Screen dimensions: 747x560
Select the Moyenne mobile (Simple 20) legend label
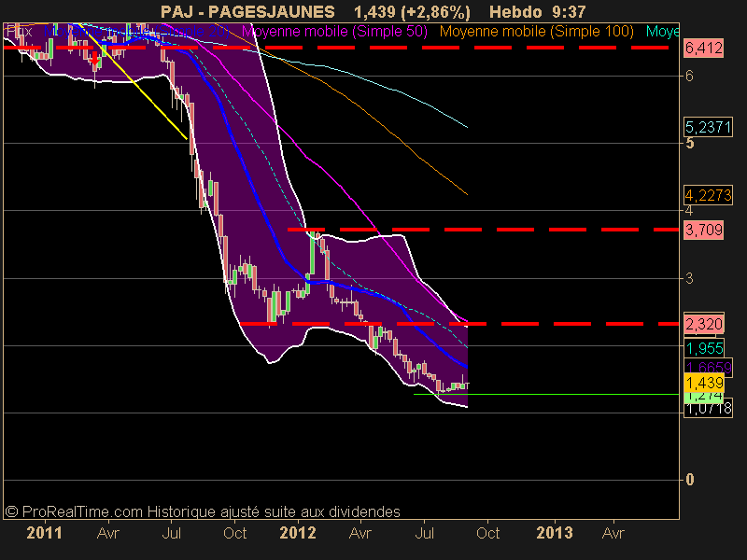point(136,32)
